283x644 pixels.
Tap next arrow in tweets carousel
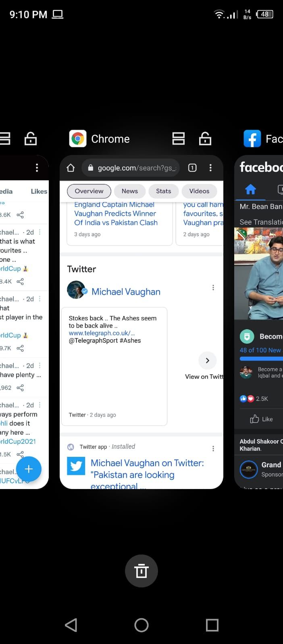tap(208, 361)
